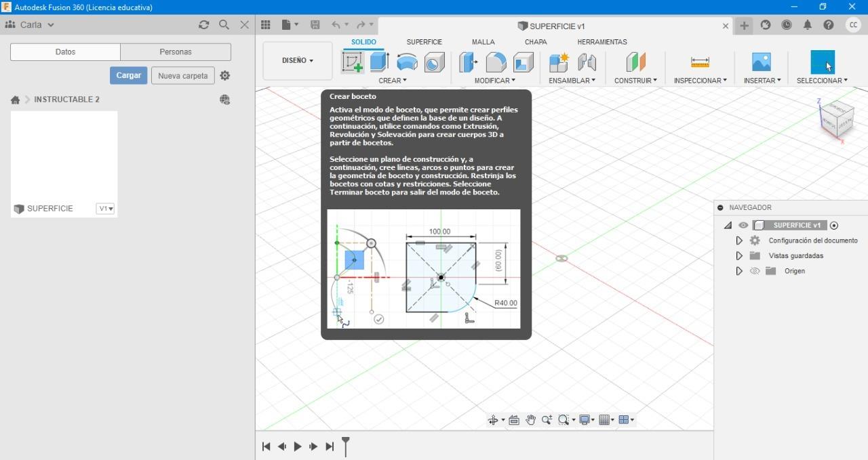Screen dimensions: 868x460
Task: Select the Hole tool icon
Action: pos(435,62)
